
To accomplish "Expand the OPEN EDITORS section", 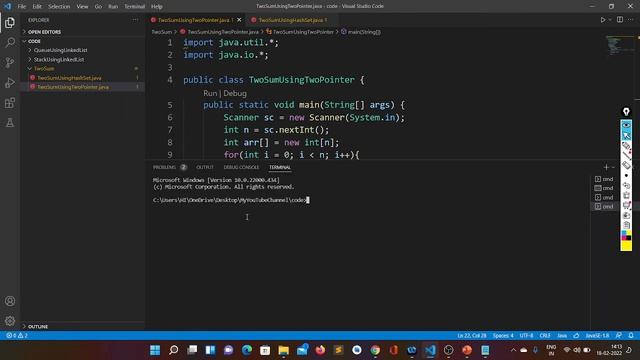I will tap(83, 32).
